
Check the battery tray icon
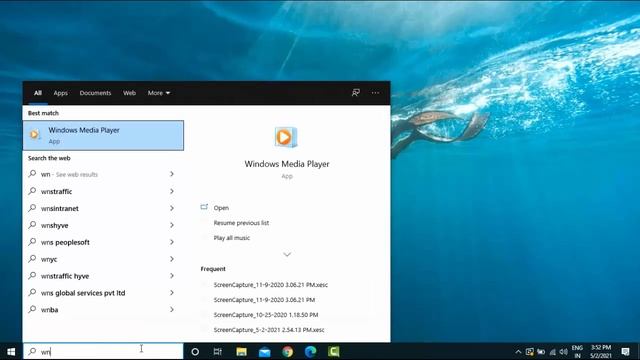point(541,352)
